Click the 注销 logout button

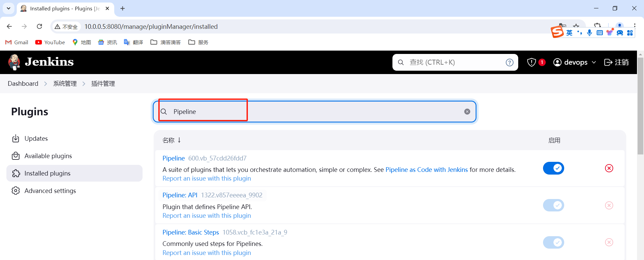pos(616,62)
